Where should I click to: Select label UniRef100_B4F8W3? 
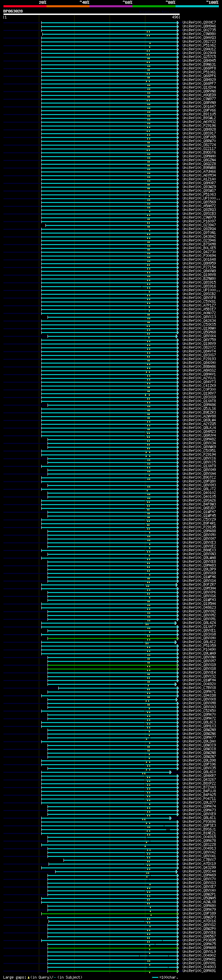199,504
